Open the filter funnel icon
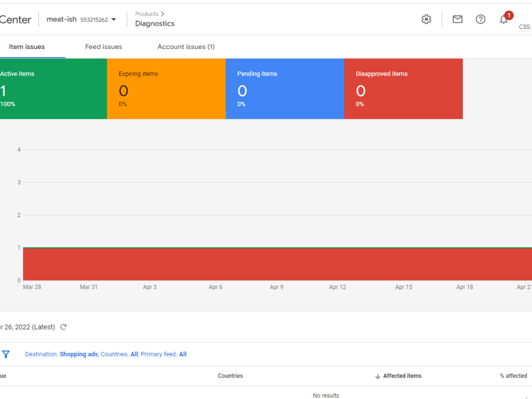This screenshot has width=532, height=399. click(x=6, y=354)
